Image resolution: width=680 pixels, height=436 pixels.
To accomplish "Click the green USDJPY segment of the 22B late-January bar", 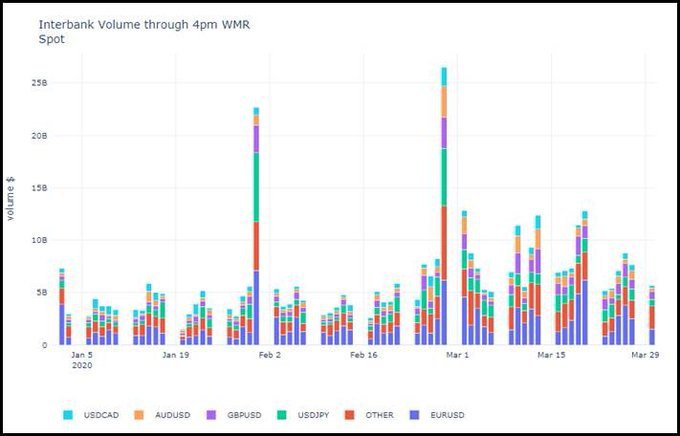I will point(256,187).
